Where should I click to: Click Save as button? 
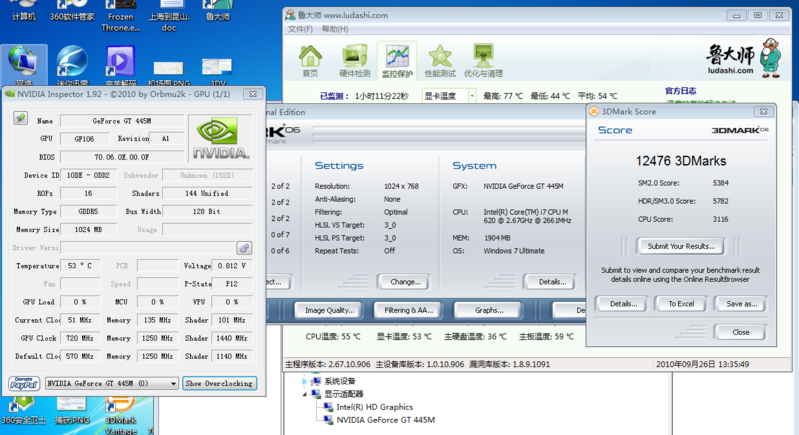[x=741, y=304]
